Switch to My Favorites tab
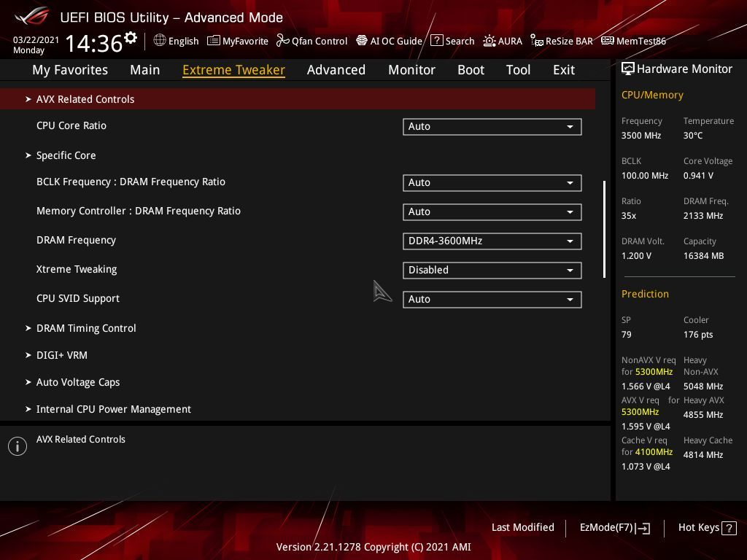This screenshot has width=747, height=560. click(x=70, y=70)
